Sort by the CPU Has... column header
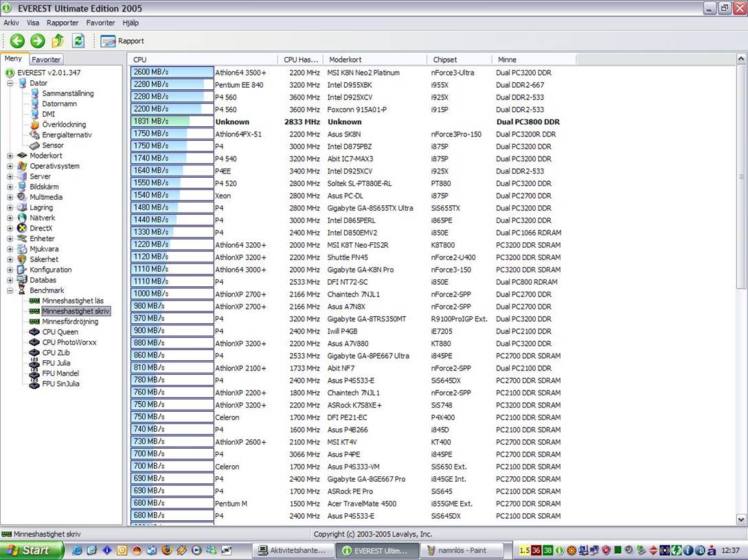748x560 pixels. [301, 60]
